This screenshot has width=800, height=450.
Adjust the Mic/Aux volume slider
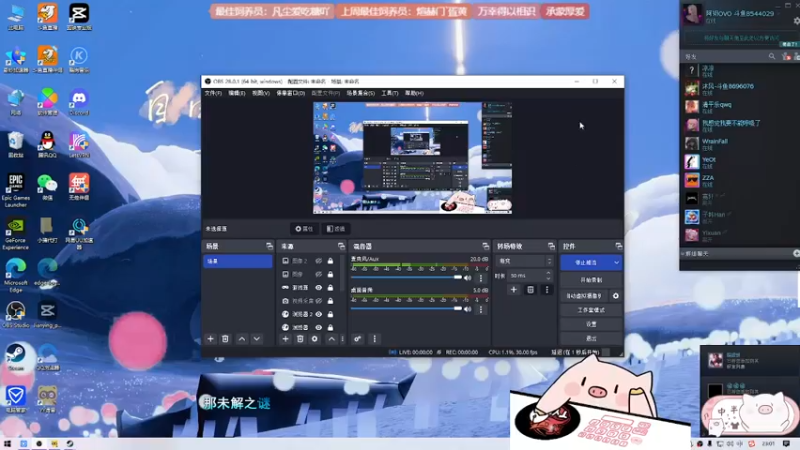coord(407,277)
